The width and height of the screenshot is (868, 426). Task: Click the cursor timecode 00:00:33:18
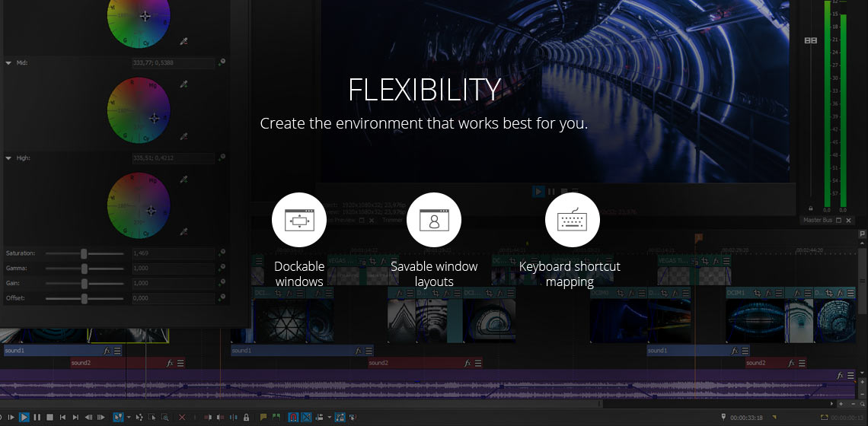(747, 418)
